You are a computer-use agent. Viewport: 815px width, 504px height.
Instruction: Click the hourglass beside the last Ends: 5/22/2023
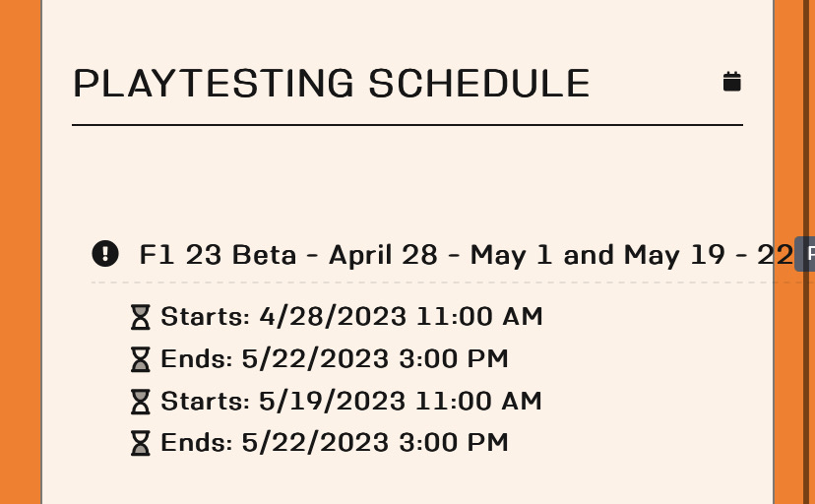(142, 444)
